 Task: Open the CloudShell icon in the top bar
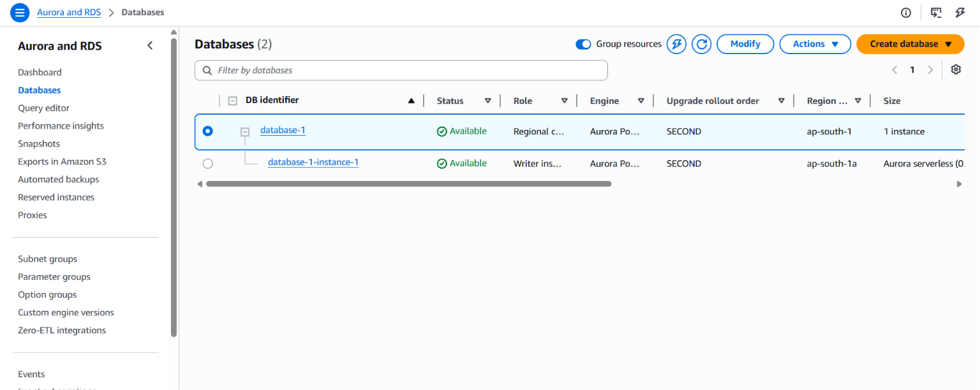coord(936,13)
